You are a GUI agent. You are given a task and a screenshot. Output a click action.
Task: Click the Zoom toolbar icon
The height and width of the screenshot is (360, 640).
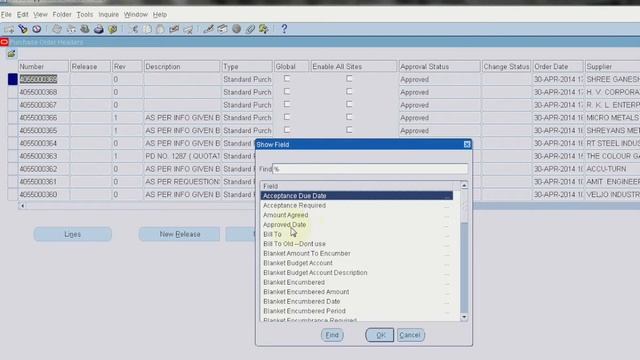click(x=222, y=29)
